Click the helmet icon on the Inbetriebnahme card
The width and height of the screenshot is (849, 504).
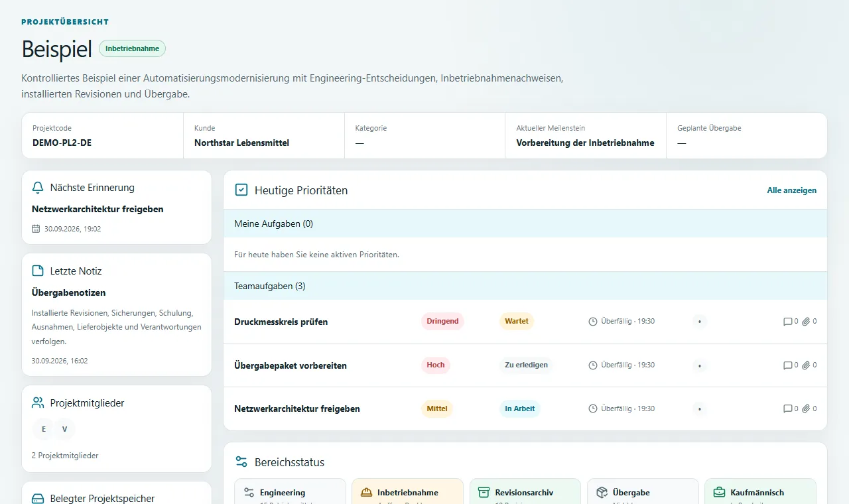click(x=366, y=493)
